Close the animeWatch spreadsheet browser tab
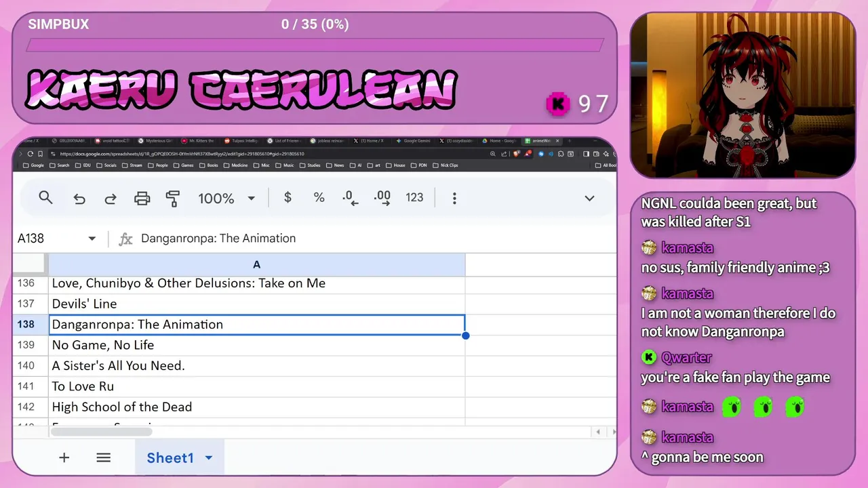The height and width of the screenshot is (488, 868). click(x=557, y=141)
